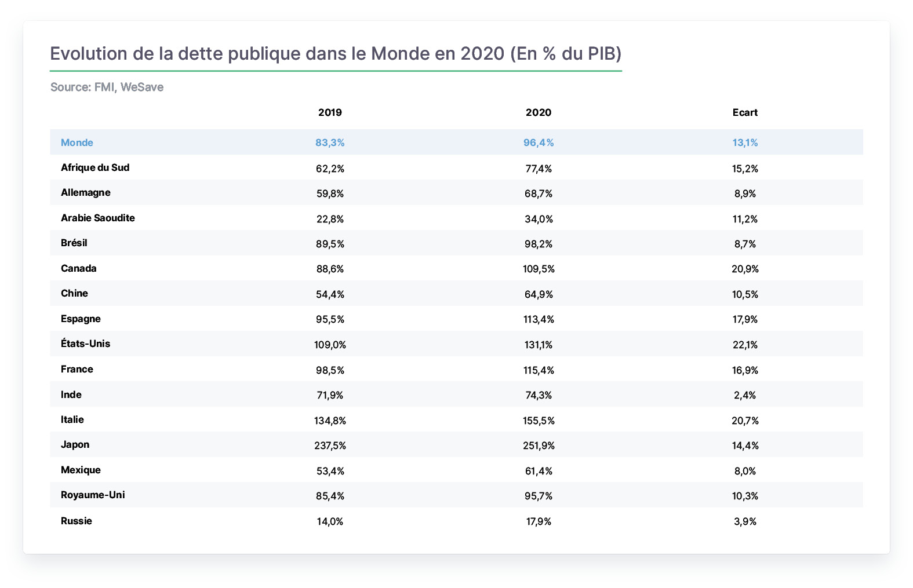Click the Afrique du Sud row label

point(95,167)
